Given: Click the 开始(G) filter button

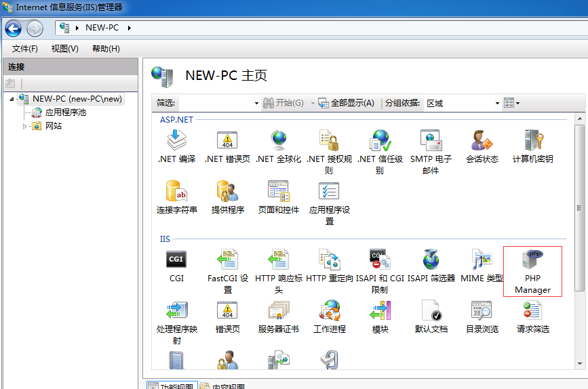Looking at the screenshot, I should pyautogui.click(x=283, y=103).
